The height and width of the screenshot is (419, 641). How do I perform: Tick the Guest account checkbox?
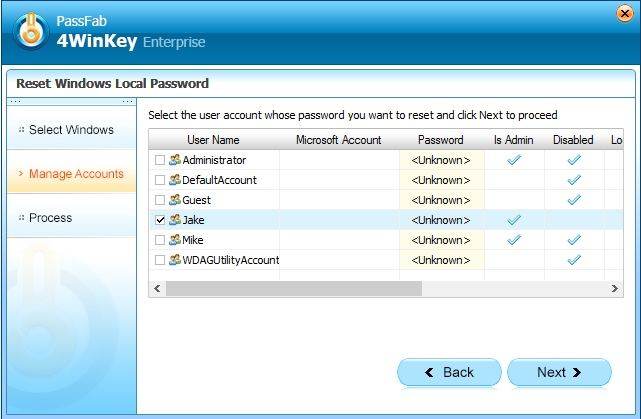click(160, 200)
